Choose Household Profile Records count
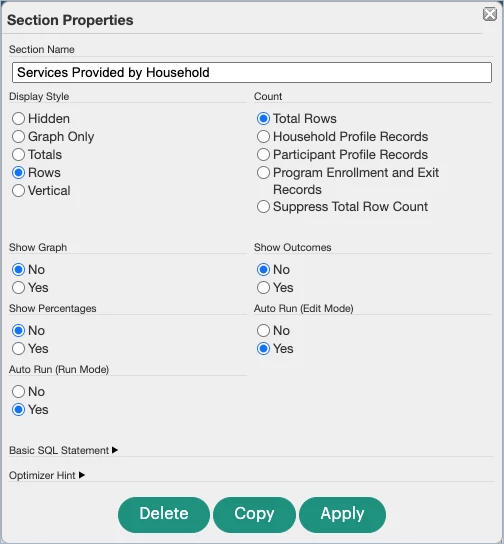504x544 pixels. click(263, 137)
